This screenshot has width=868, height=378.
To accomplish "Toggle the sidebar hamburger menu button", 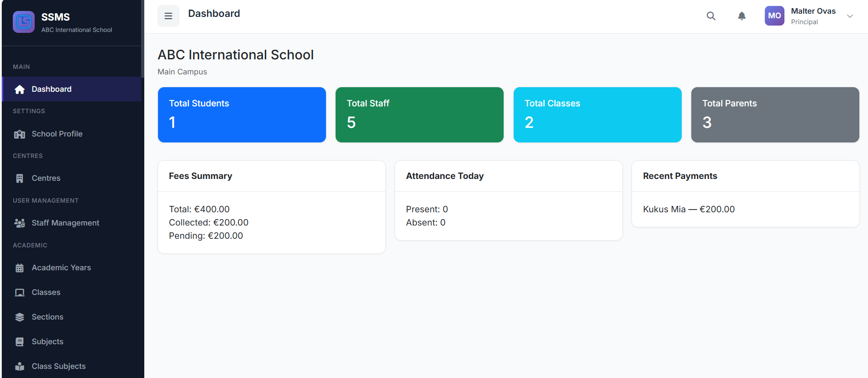I will click(168, 16).
